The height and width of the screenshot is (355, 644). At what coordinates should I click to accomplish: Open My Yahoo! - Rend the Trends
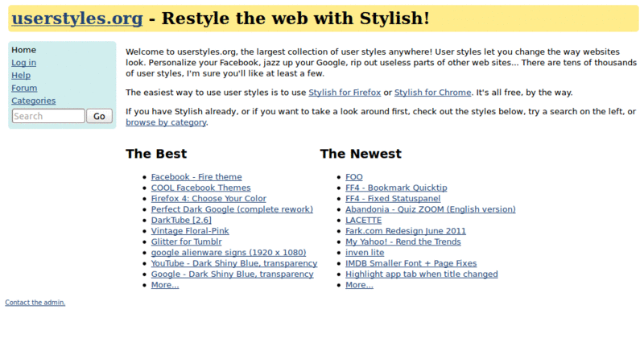pyautogui.click(x=403, y=241)
